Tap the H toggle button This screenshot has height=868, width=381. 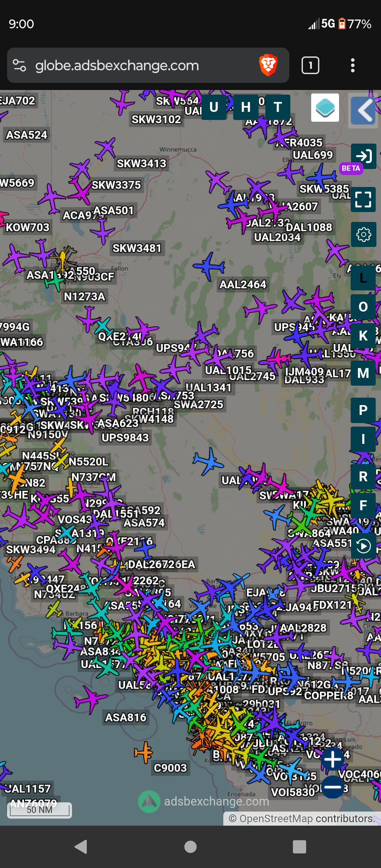coord(246,107)
